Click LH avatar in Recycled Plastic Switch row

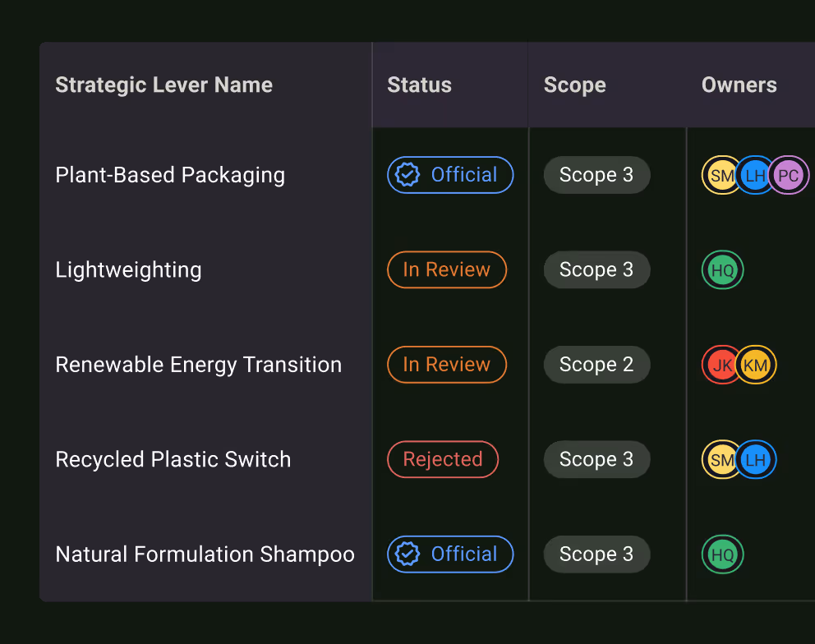click(x=756, y=460)
